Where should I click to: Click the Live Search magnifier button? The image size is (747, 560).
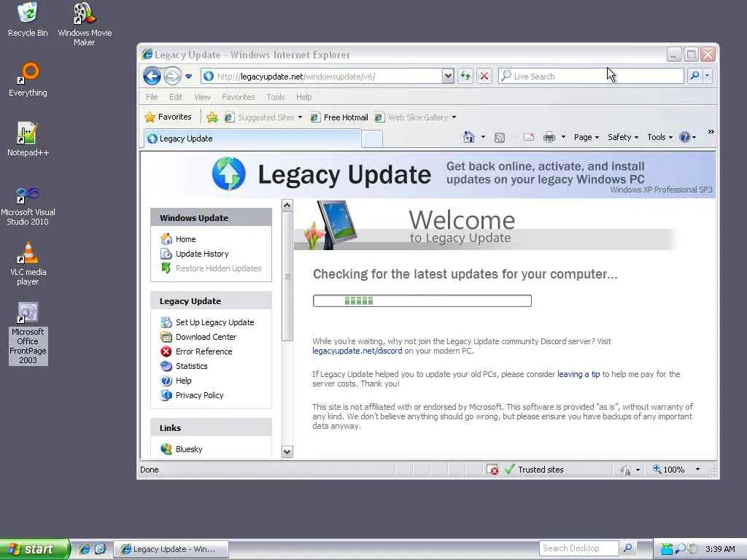click(694, 76)
